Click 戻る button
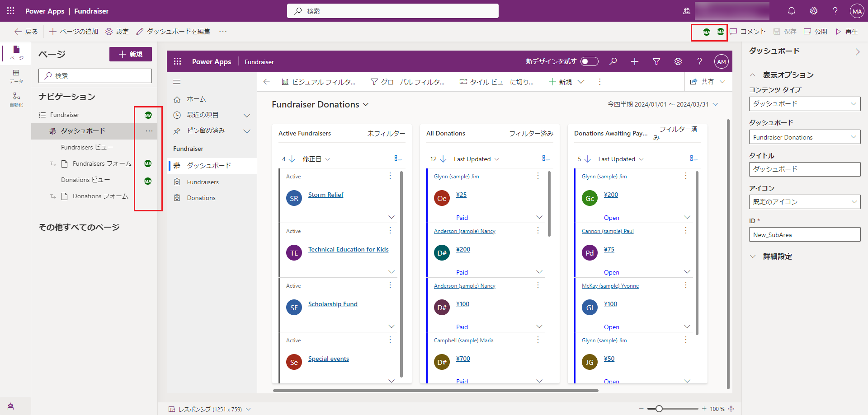 (x=26, y=32)
